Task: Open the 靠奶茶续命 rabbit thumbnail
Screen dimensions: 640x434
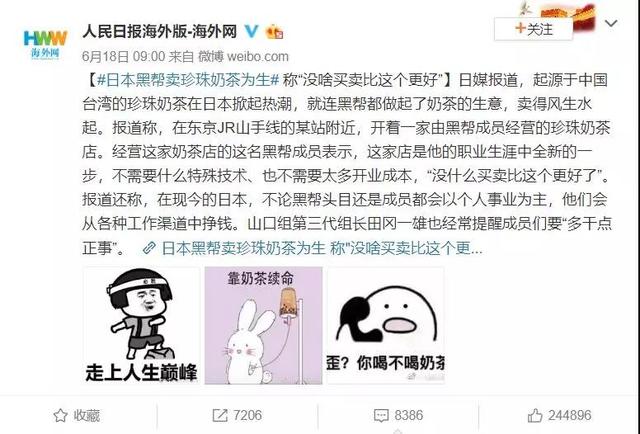Action: point(264,325)
